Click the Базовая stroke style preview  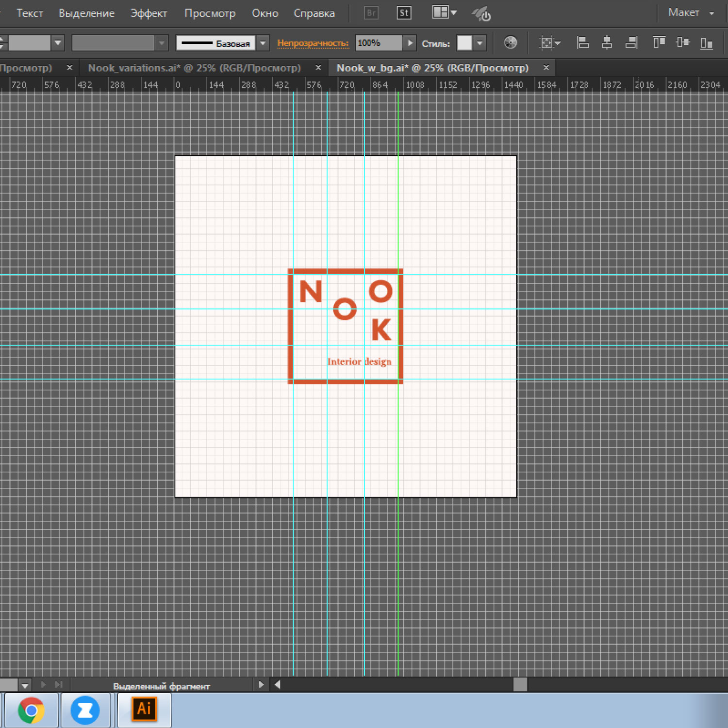coord(215,43)
